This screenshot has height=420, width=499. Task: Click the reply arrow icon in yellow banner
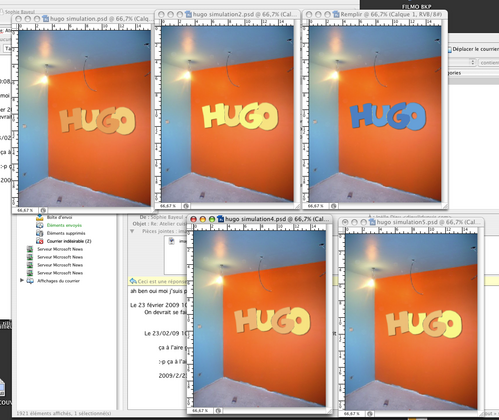click(133, 281)
